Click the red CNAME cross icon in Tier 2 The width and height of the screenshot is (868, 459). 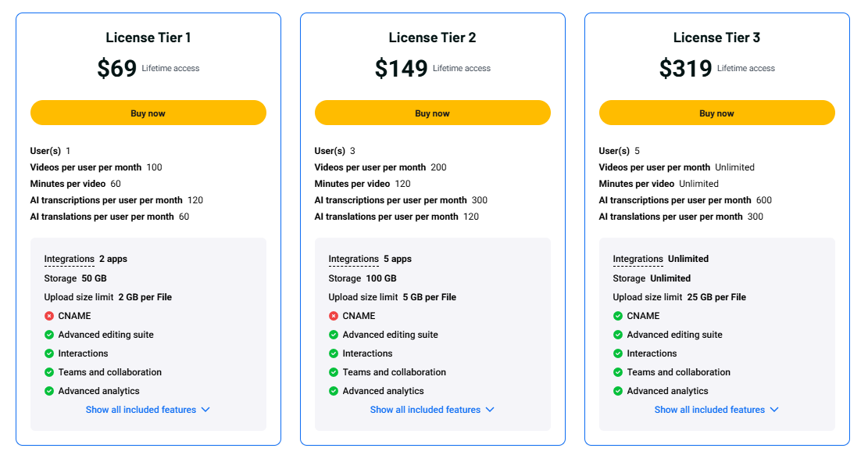coord(334,316)
